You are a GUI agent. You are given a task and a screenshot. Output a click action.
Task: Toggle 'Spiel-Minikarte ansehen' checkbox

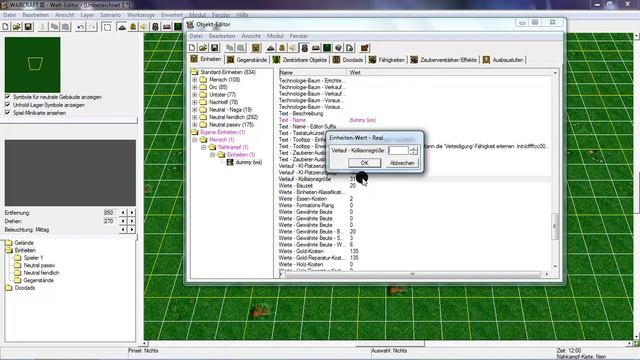[7, 112]
